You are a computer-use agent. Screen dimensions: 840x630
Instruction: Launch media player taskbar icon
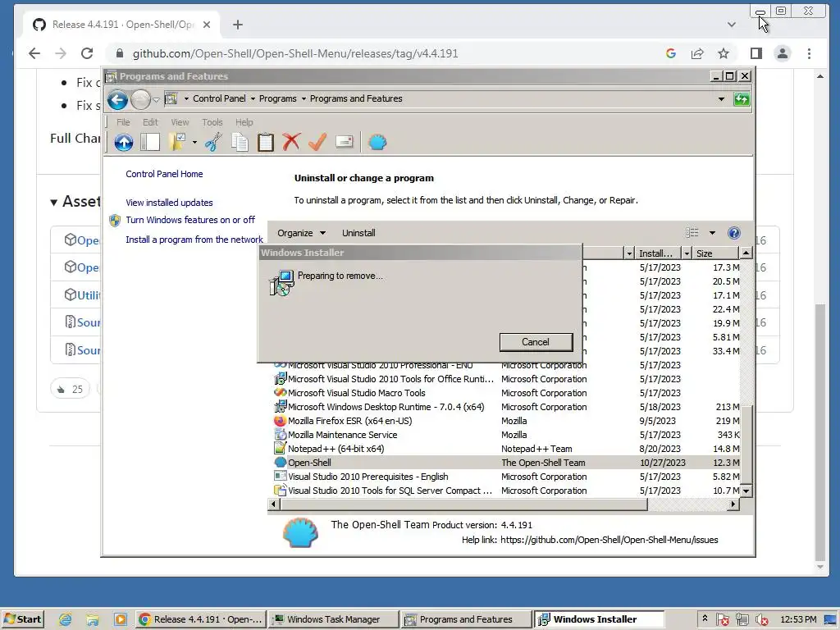pos(121,619)
